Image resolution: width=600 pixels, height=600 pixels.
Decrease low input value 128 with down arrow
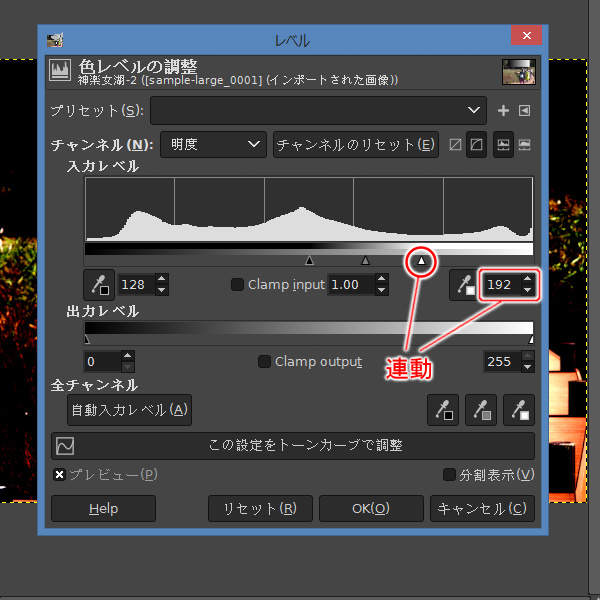[162, 290]
